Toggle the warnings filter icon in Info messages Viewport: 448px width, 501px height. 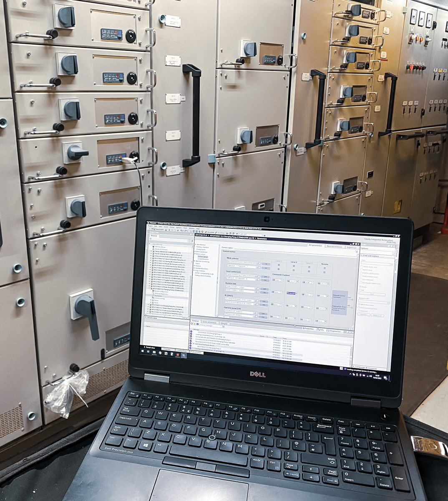194,324
